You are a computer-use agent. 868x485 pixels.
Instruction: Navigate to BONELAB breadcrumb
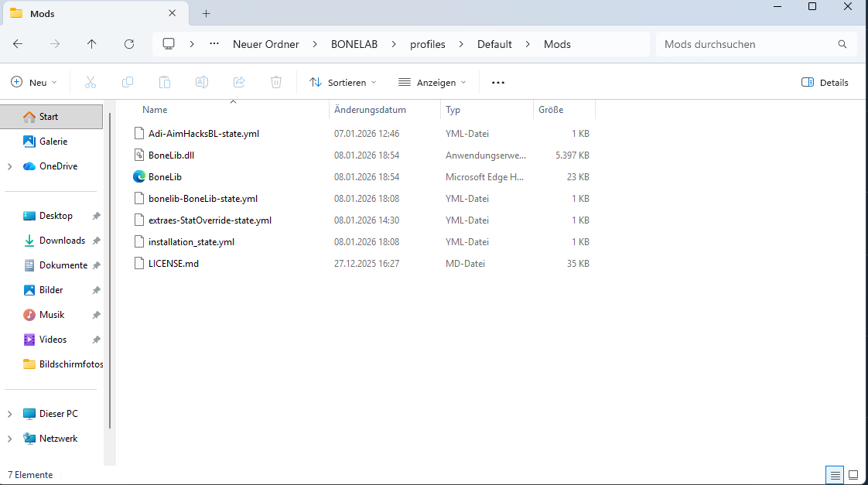point(354,44)
